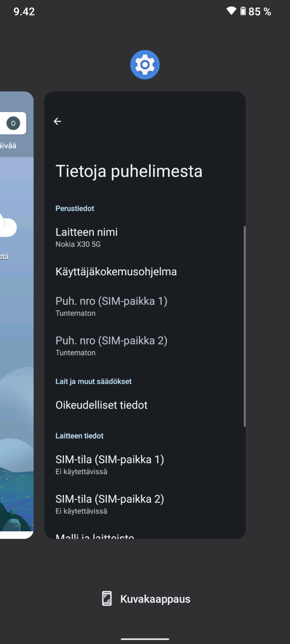The image size is (290, 644).
Task: Tap the battery status icon
Action: click(x=243, y=11)
